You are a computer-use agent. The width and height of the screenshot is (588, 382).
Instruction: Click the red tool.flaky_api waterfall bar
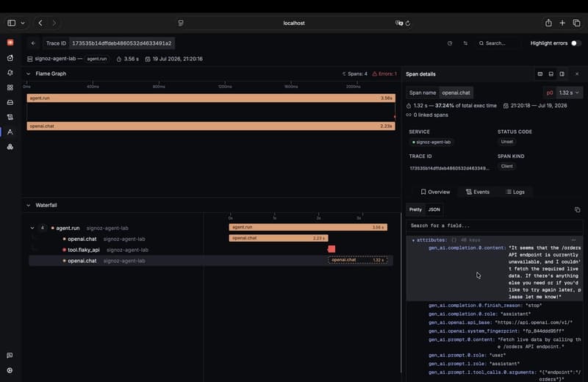click(x=331, y=249)
